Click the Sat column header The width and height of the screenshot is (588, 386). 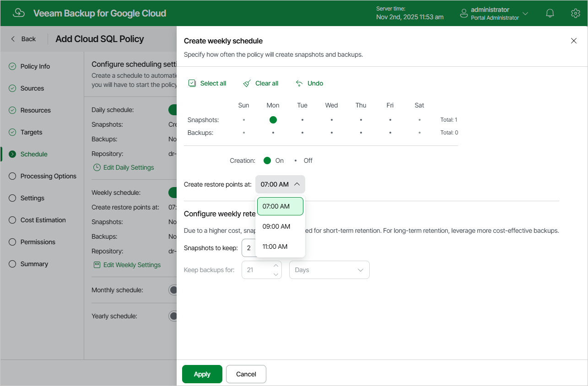click(420, 105)
